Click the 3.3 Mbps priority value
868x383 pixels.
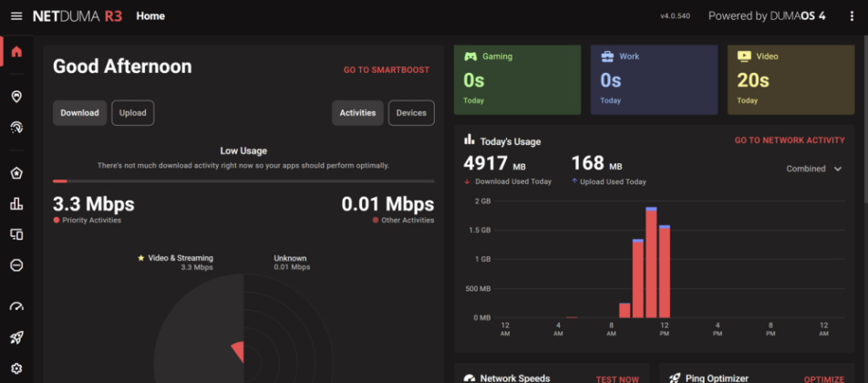click(94, 204)
